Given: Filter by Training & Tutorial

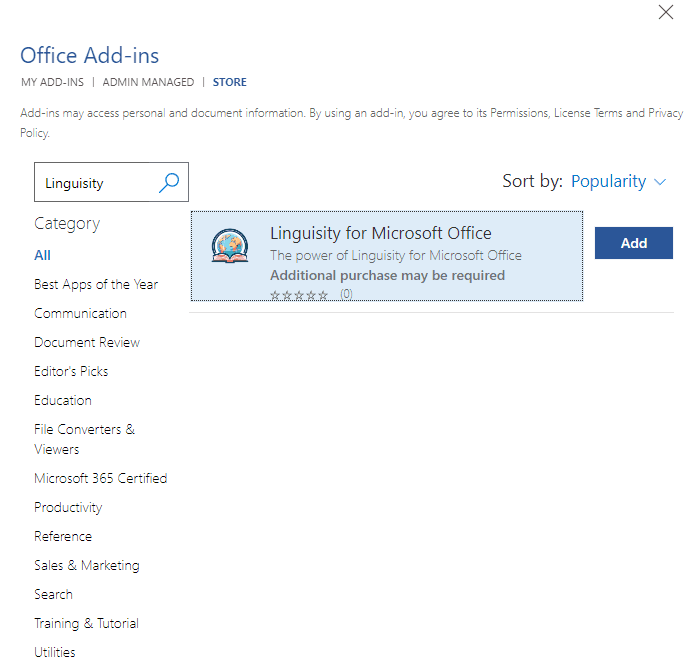Looking at the screenshot, I should [x=86, y=623].
